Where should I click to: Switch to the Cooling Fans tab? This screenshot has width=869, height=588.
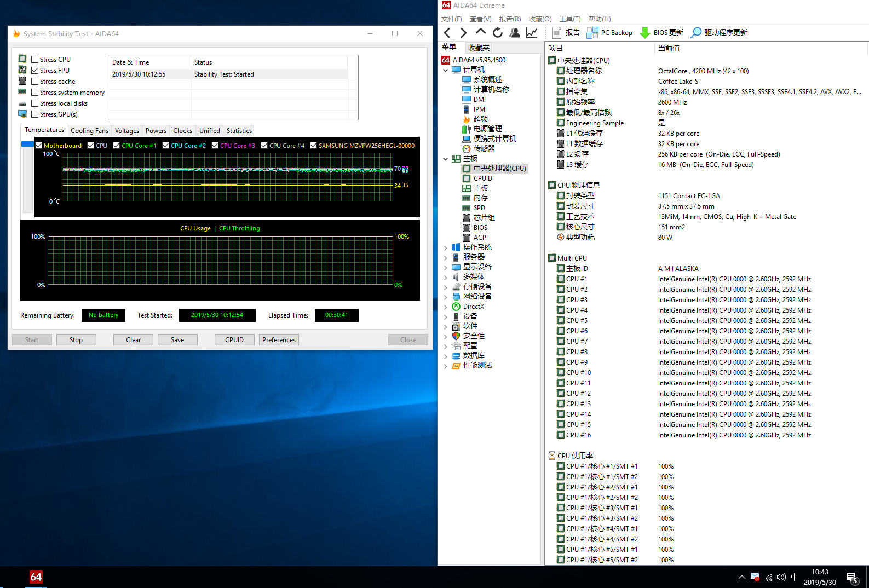[89, 131]
